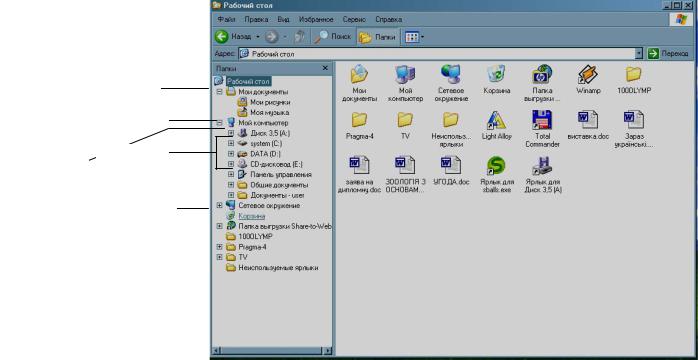698x360 pixels.
Task: Toggle the Папки folders pane button
Action: tap(377, 37)
